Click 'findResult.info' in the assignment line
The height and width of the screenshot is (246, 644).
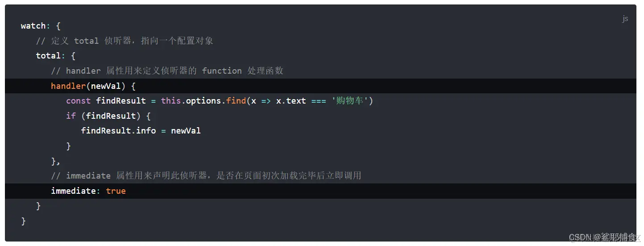118,131
